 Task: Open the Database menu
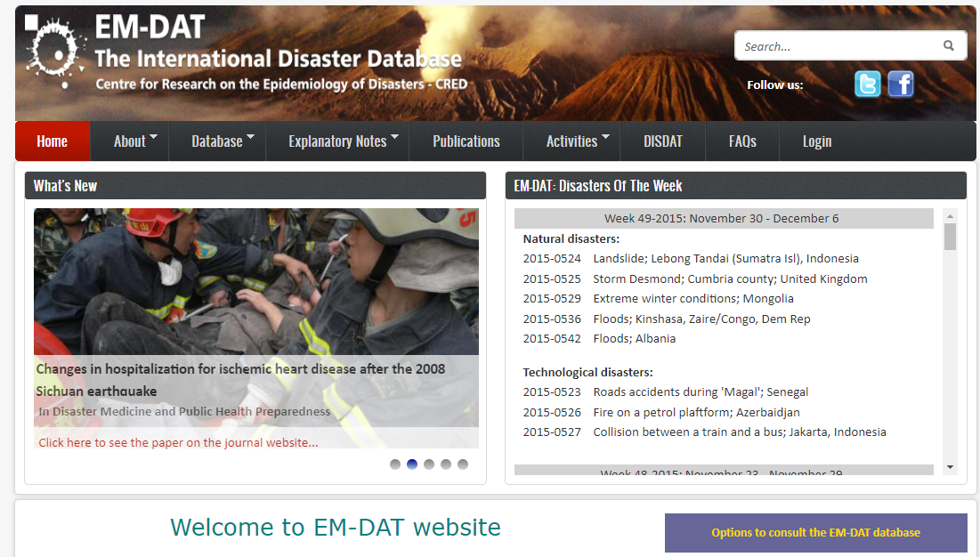[217, 141]
